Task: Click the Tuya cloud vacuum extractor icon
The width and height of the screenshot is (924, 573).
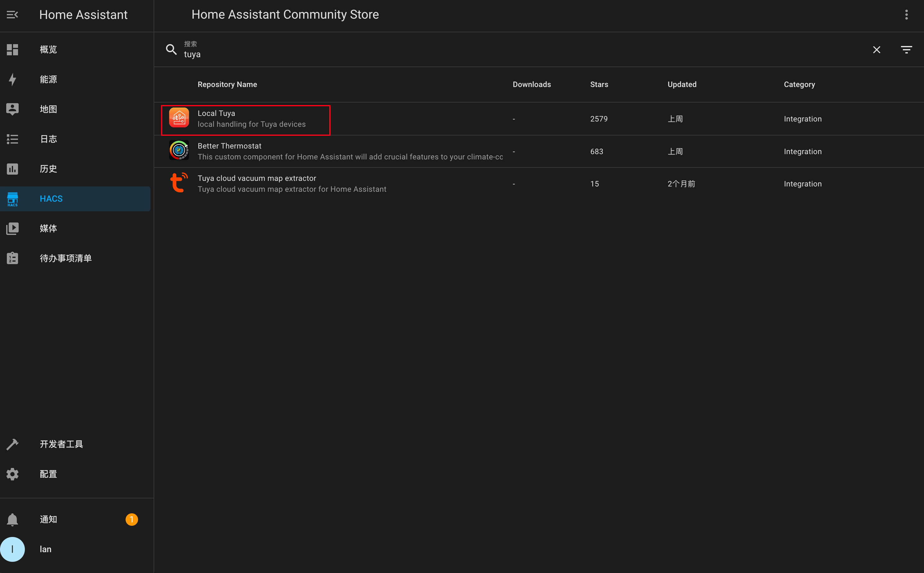Action: pos(179,183)
